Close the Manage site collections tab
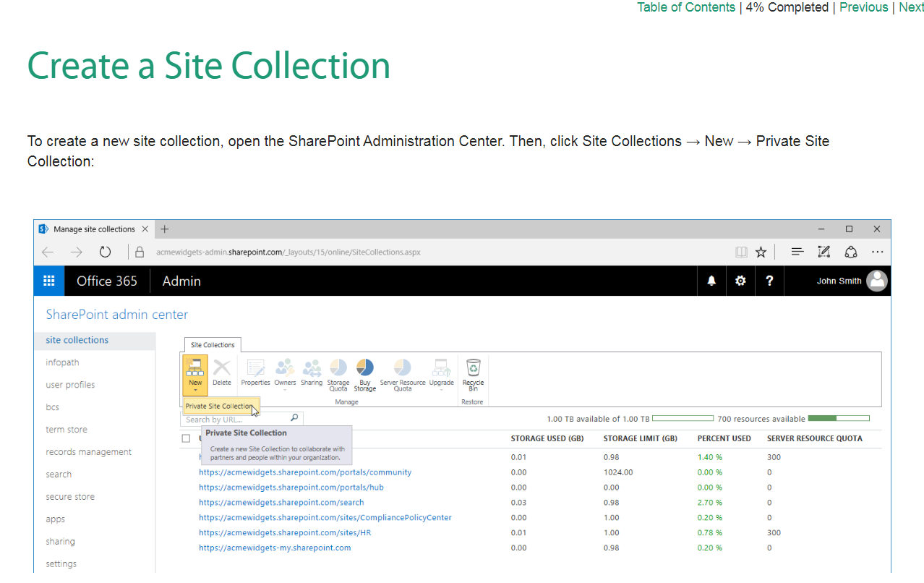The width and height of the screenshot is (924, 583). (x=145, y=229)
